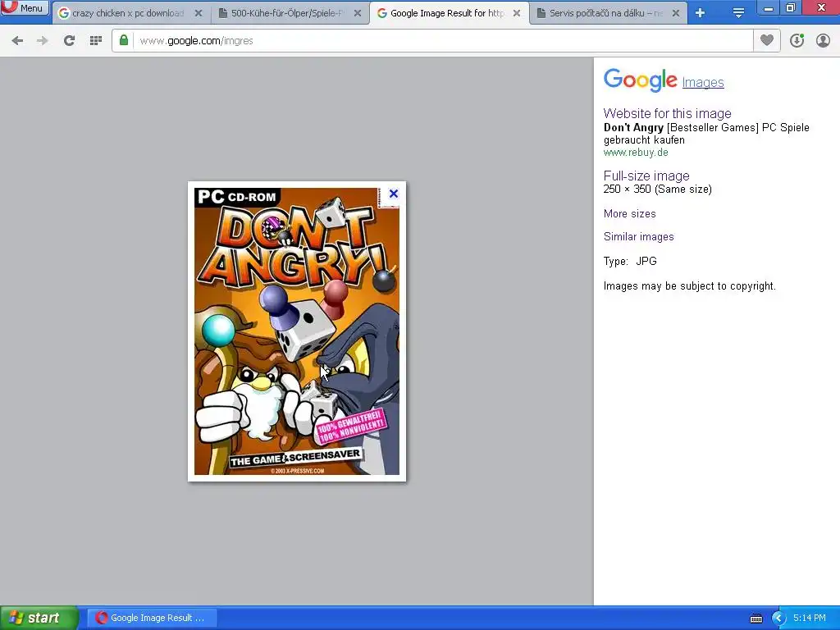Click 'Images may be subject to copyright.'
840x630 pixels.
[x=689, y=286]
